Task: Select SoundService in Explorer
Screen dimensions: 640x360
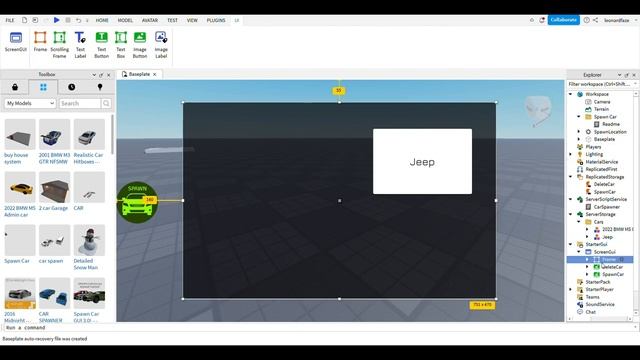Action: tap(600, 304)
